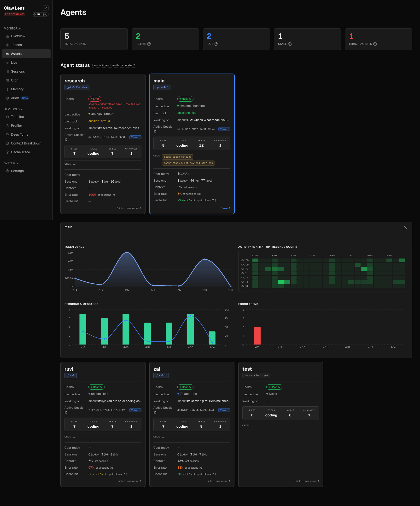Open the Tokens page icon
The height and width of the screenshot is (506, 420).
tap(7, 45)
